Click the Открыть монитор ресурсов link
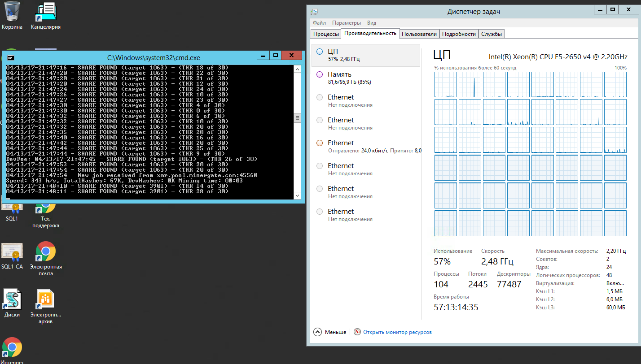641x364 pixels. pyautogui.click(x=397, y=332)
